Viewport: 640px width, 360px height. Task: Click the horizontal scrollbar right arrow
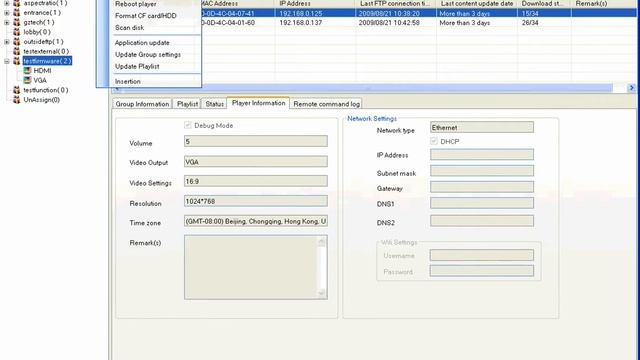pyautogui.click(x=631, y=88)
